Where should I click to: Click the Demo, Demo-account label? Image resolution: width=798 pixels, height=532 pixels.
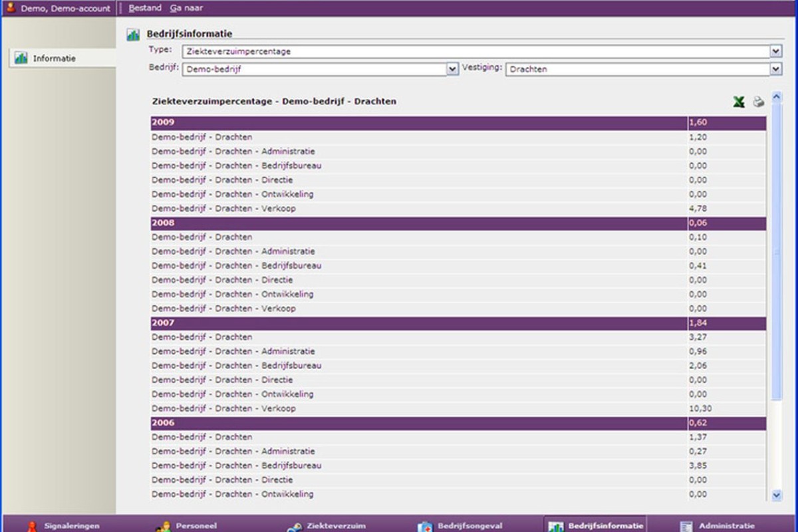pyautogui.click(x=66, y=9)
